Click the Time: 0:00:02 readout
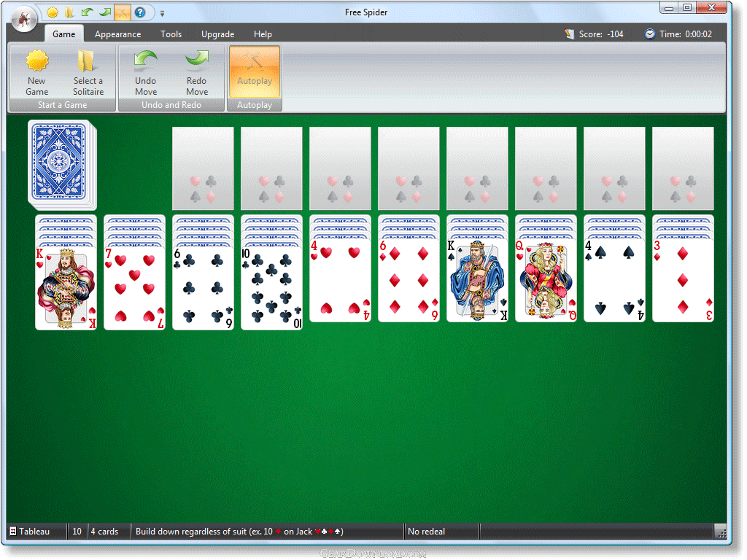747x560 pixels. pyautogui.click(x=686, y=34)
